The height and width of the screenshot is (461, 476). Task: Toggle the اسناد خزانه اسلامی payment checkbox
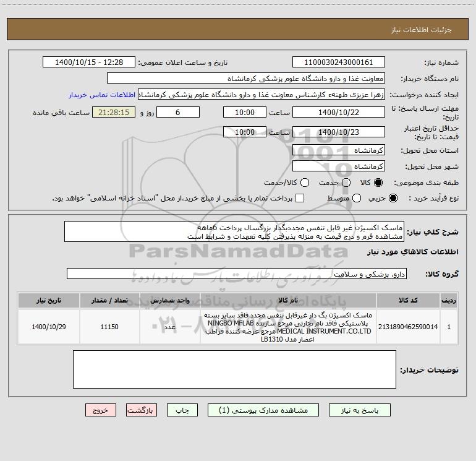300,198
